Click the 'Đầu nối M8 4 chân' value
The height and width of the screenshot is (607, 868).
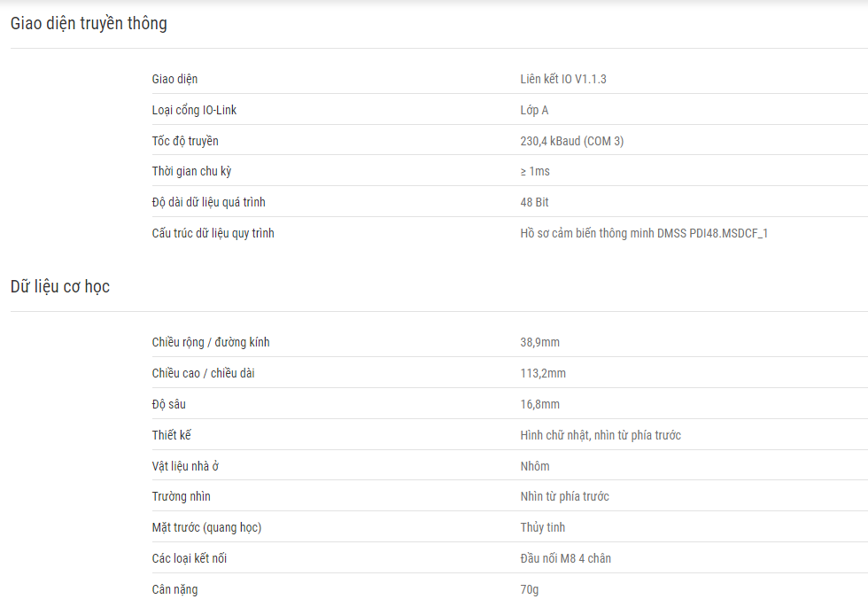565,558
